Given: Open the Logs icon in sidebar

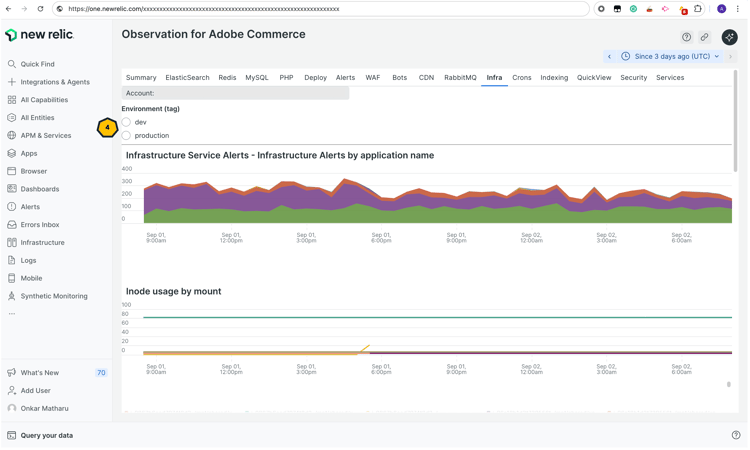Looking at the screenshot, I should pyautogui.click(x=12, y=260).
